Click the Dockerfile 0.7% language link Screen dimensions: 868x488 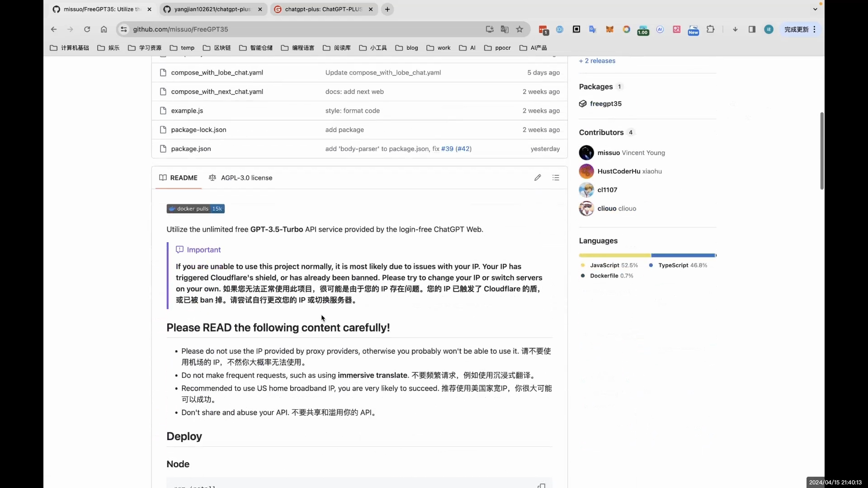click(x=607, y=276)
